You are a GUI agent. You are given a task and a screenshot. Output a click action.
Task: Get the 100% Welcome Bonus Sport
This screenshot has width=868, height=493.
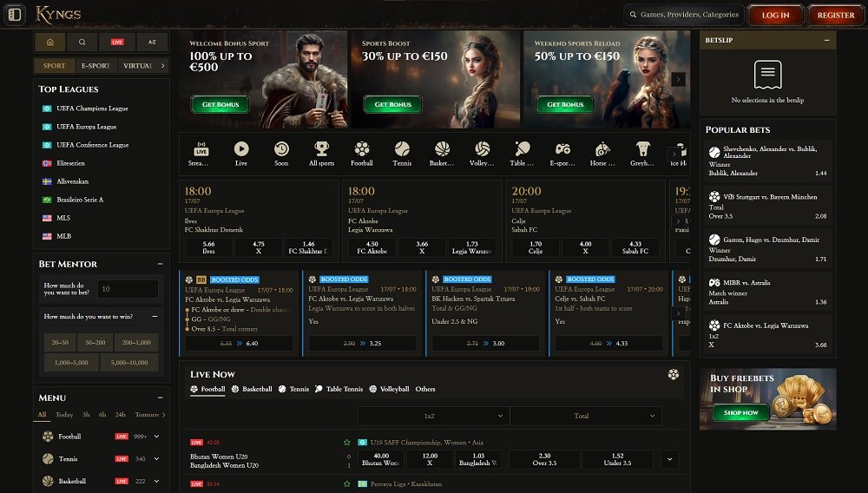pyautogui.click(x=220, y=104)
